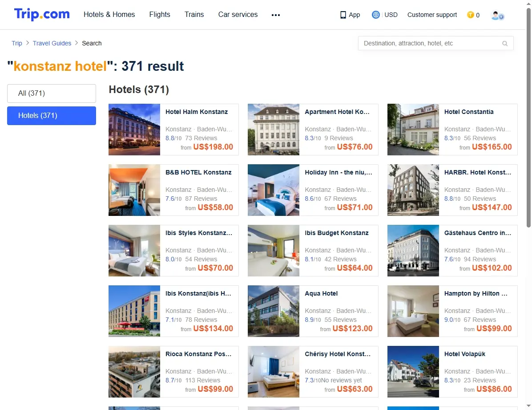This screenshot has width=532, height=410.
Task: Open Hotel Constantia photo
Action: 413,130
